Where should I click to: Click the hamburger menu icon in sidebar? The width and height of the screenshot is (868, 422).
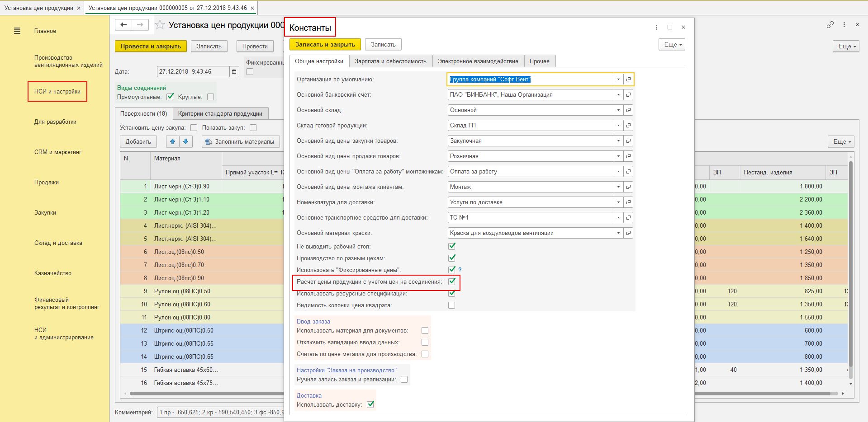coord(17,31)
